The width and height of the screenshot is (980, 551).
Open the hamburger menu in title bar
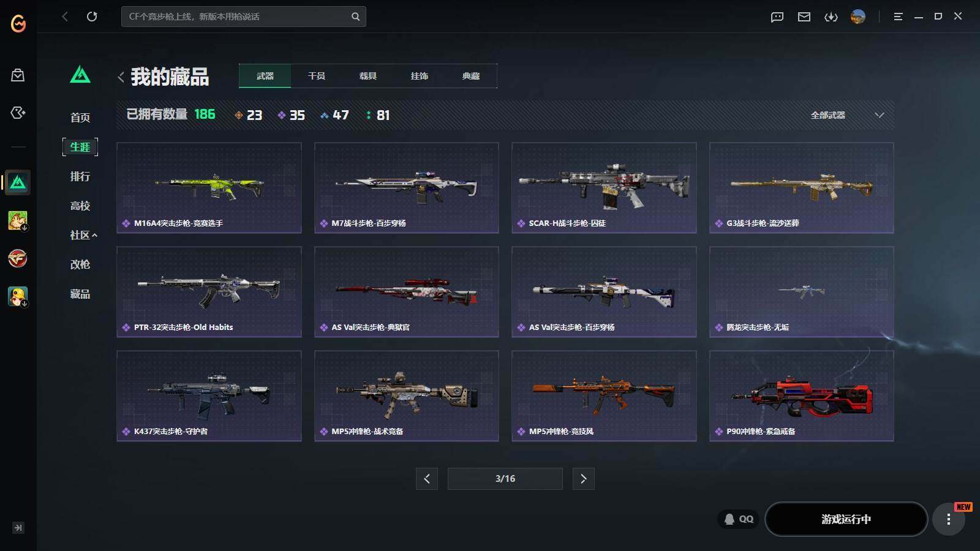pos(898,17)
